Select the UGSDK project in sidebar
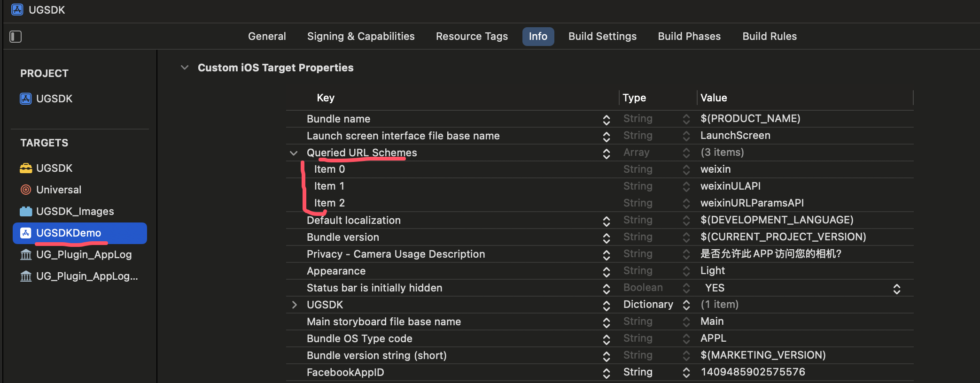The width and height of the screenshot is (980, 383). (54, 99)
